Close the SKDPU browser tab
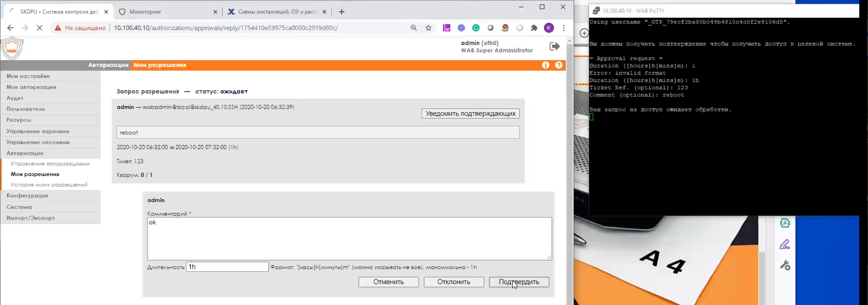Viewport: 868px width, 305px height. [106, 12]
